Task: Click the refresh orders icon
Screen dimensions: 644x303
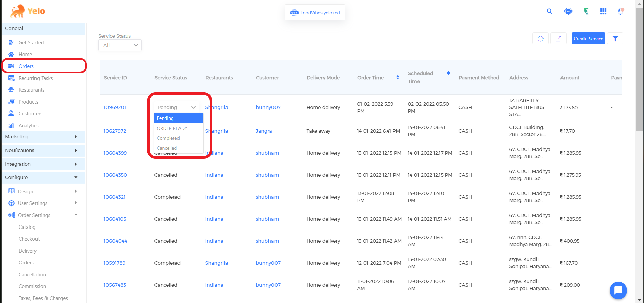Action: coord(540,39)
